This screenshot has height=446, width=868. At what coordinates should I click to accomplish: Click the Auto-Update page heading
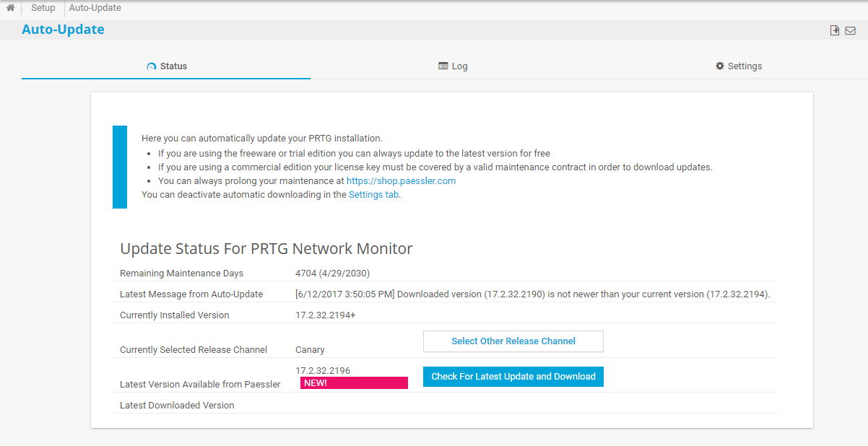(64, 30)
